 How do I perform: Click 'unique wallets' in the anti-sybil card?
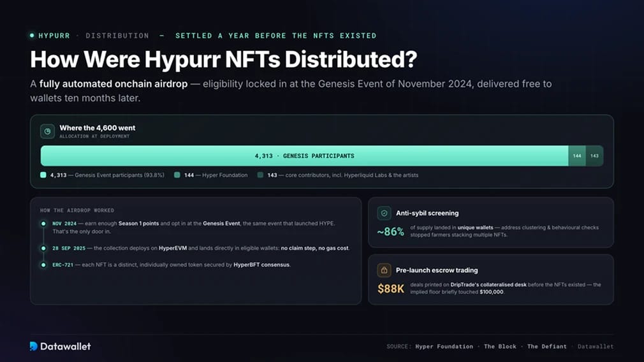(475, 228)
